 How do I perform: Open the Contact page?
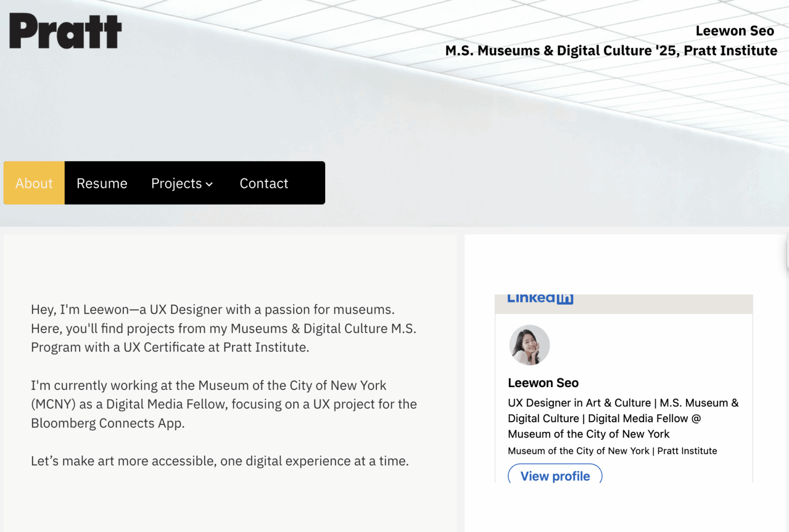pos(264,183)
